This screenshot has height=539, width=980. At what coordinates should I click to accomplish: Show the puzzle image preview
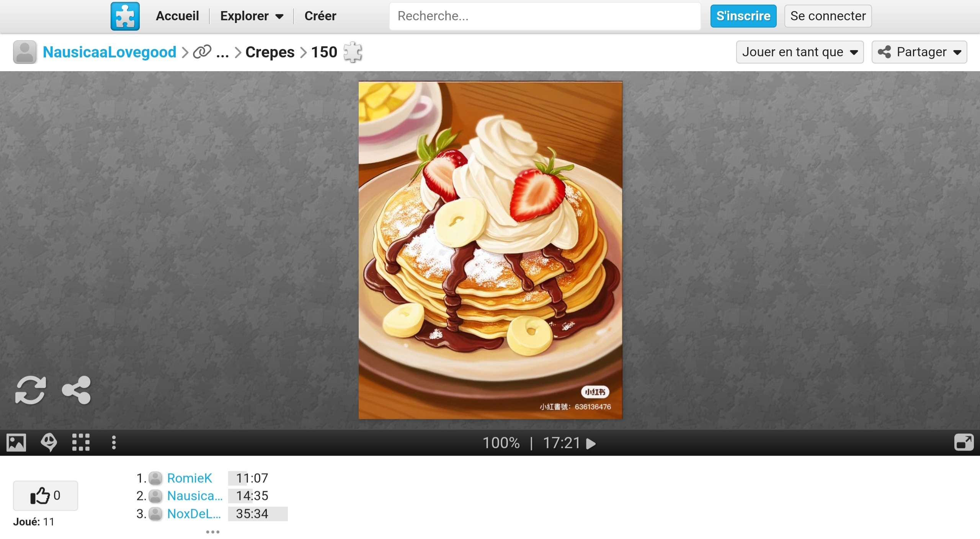pos(16,443)
